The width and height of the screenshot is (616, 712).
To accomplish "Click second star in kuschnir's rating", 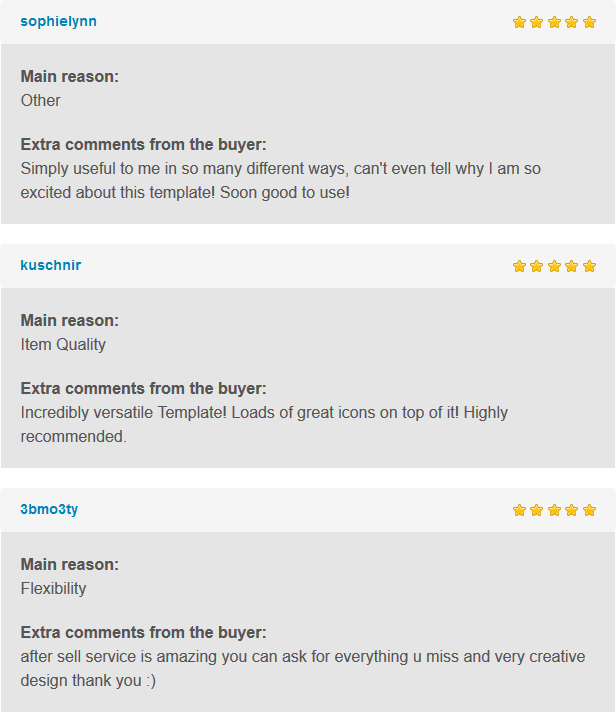I will click(x=537, y=266).
